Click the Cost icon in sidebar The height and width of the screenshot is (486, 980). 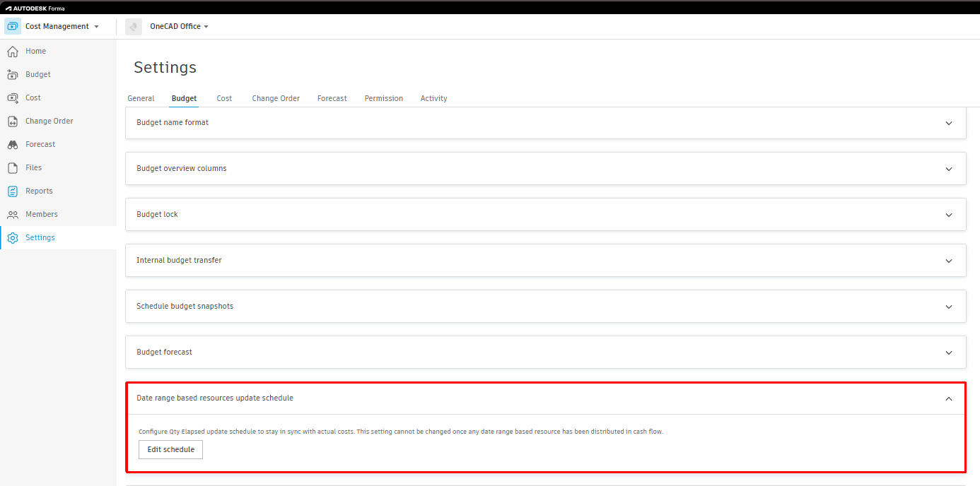12,98
